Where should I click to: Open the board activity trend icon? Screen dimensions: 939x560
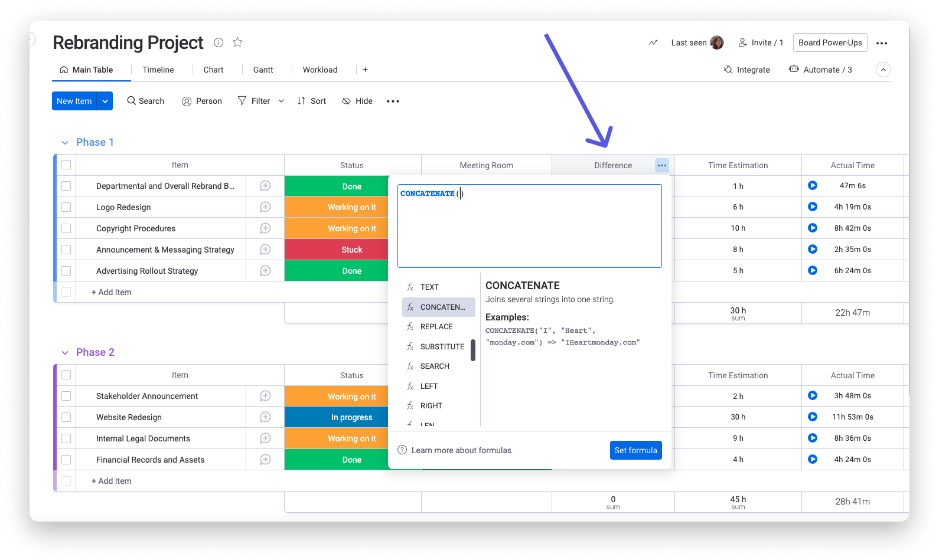pos(653,42)
